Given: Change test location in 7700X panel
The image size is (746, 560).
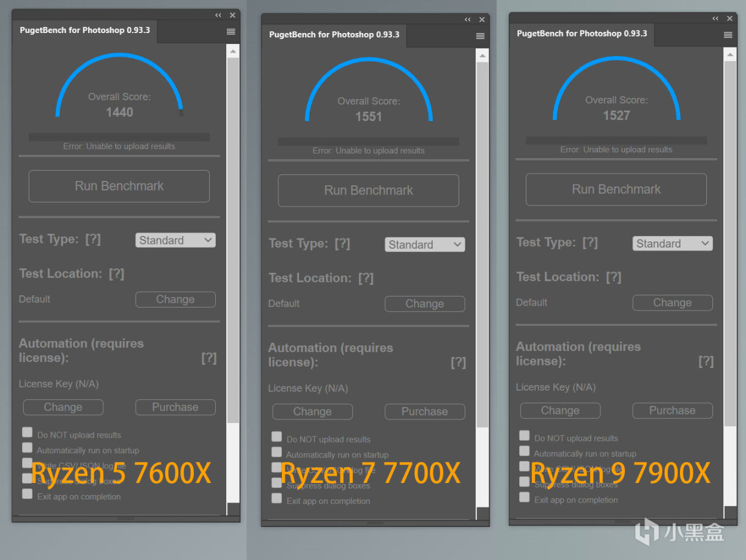Looking at the screenshot, I should click(425, 304).
